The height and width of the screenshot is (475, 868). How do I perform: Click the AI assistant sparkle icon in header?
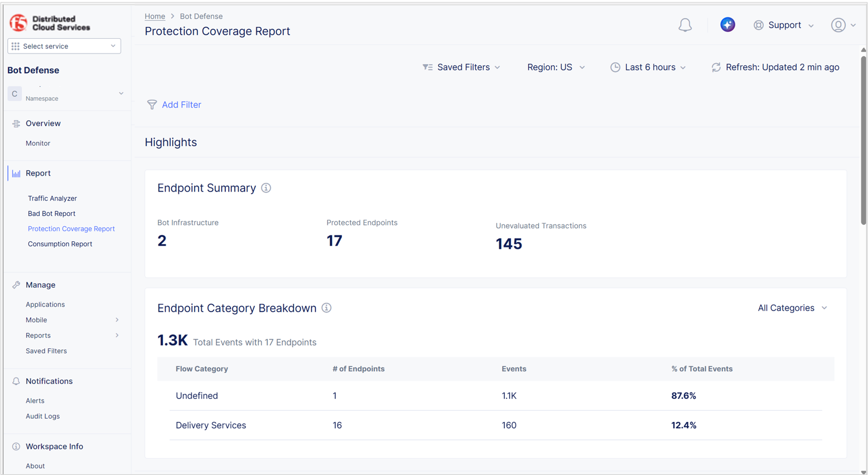pos(727,24)
